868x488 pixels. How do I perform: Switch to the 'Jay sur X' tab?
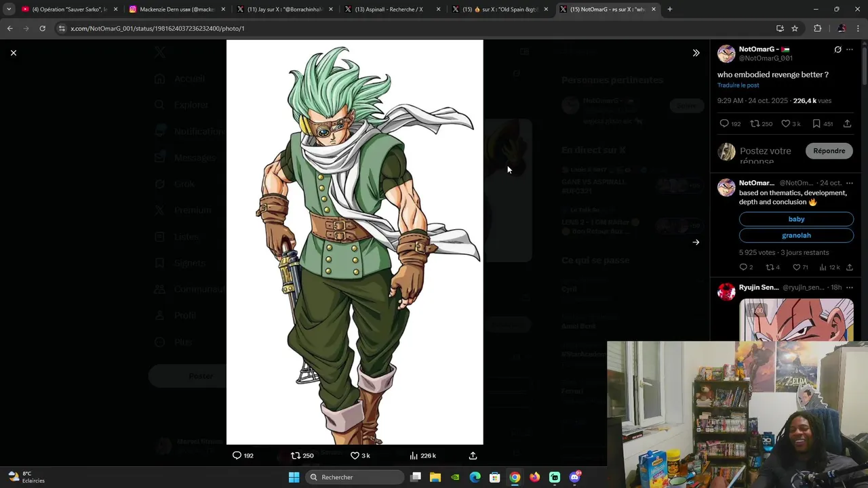(x=284, y=9)
